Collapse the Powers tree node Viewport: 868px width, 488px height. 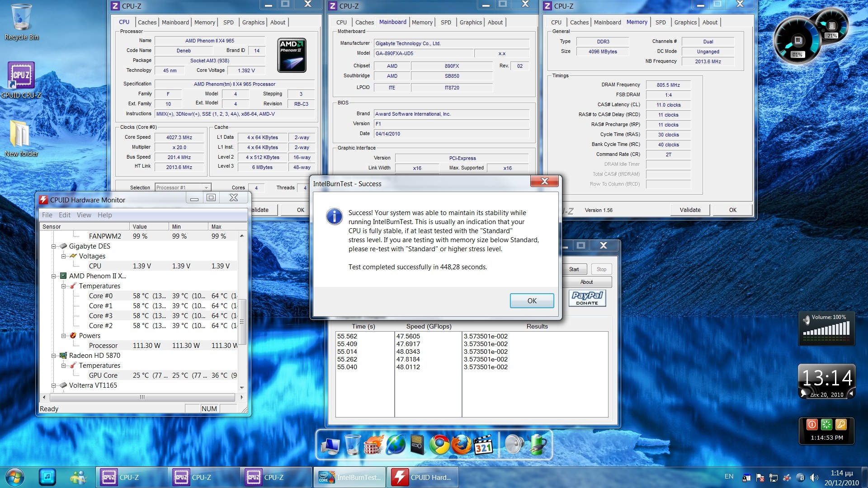coord(63,336)
